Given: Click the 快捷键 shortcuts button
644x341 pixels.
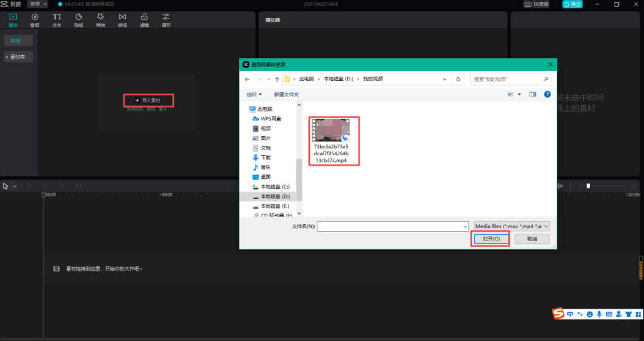Looking at the screenshot, I should 537,4.
